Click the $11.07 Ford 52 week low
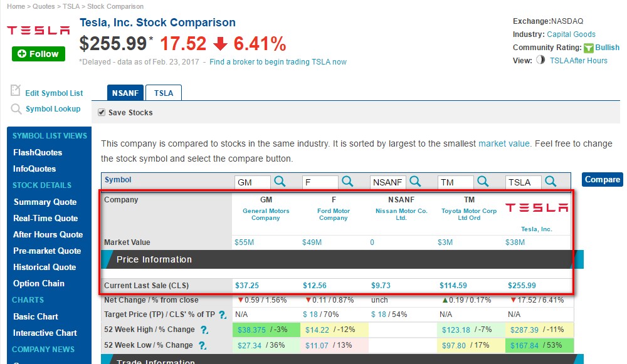627x364 pixels. 317,346
